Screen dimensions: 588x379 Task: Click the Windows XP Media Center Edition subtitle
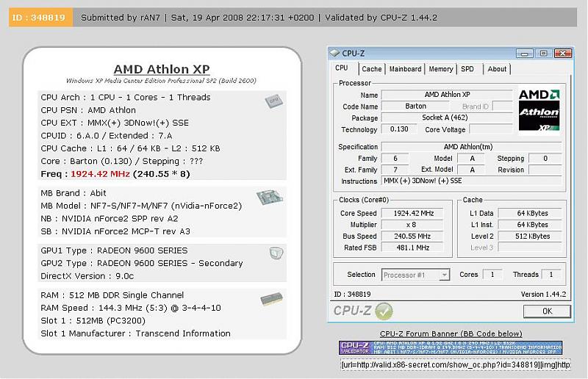[161, 81]
